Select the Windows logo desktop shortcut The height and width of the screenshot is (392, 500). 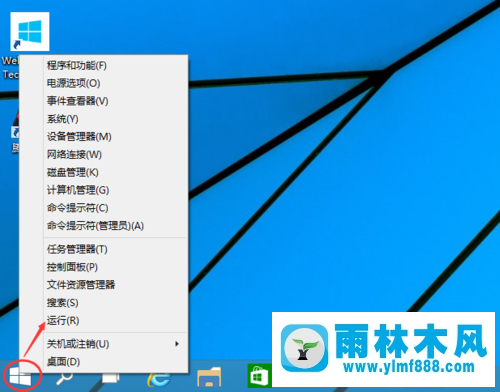tap(30, 31)
